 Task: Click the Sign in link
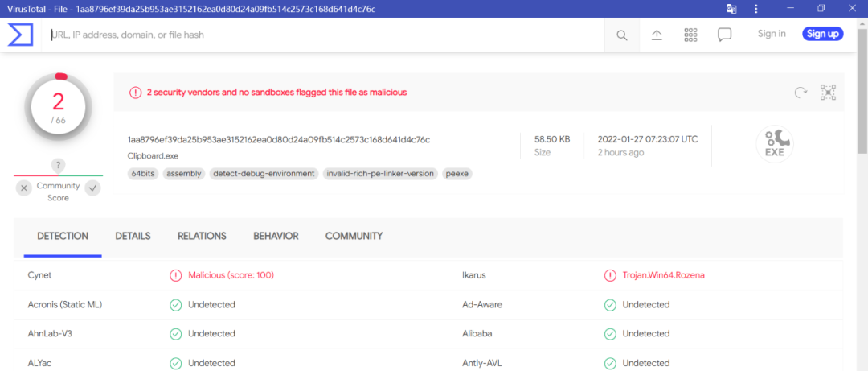pyautogui.click(x=772, y=34)
